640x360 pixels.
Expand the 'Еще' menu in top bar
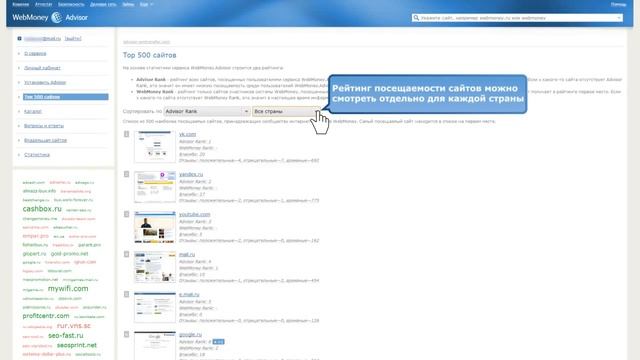[146, 4]
